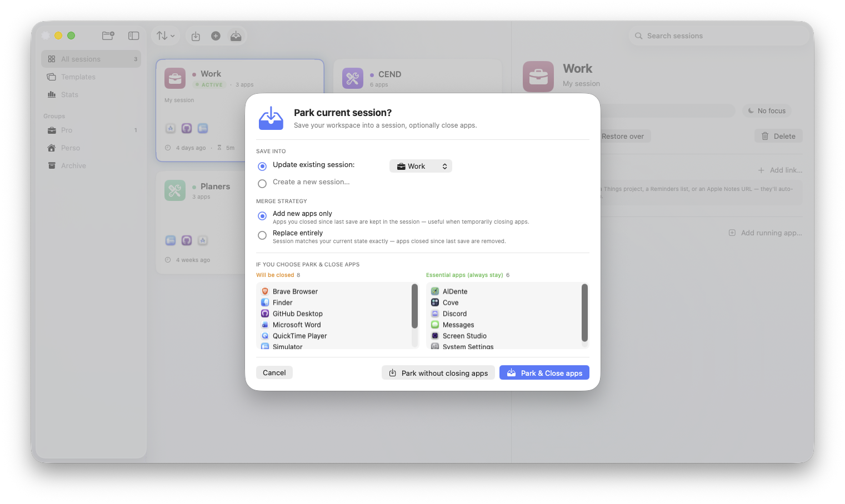The image size is (845, 504).
Task: Select the Pro group in sidebar
Action: pos(91,130)
